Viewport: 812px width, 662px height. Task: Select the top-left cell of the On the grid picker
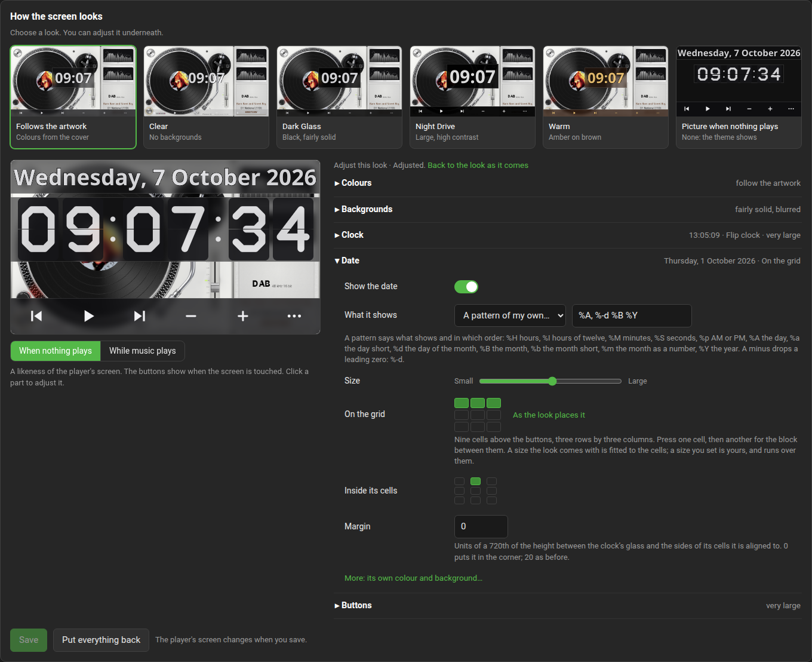pos(462,403)
